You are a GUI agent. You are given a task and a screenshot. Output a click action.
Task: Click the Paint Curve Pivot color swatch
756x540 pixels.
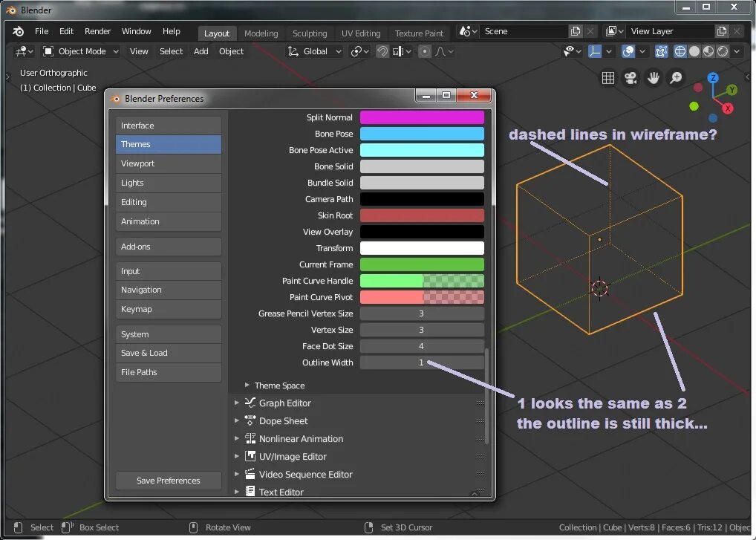click(422, 297)
